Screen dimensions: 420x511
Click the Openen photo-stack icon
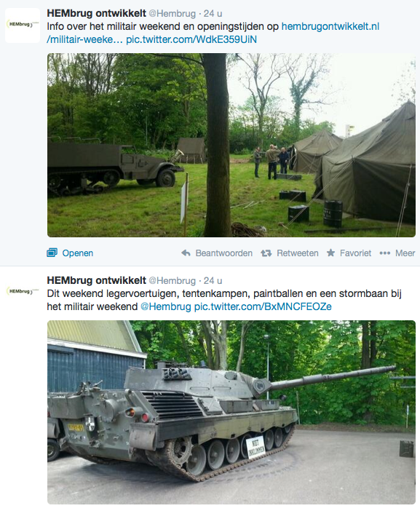(x=52, y=253)
